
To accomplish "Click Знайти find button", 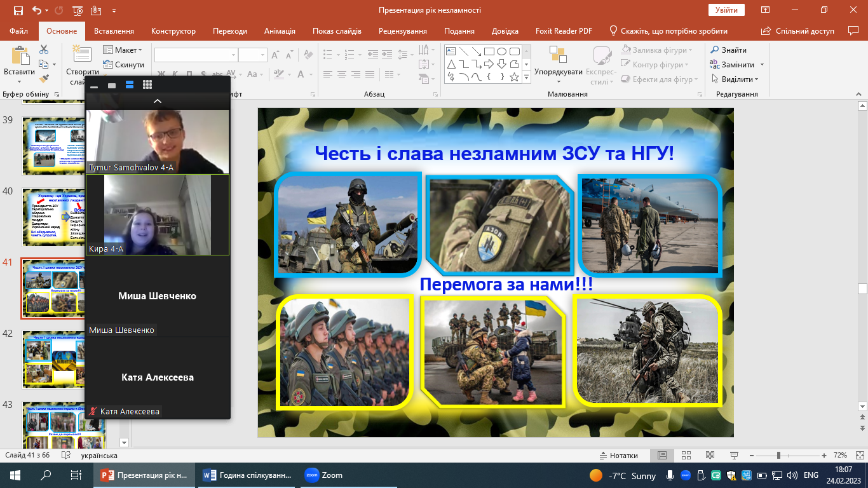I will [728, 50].
